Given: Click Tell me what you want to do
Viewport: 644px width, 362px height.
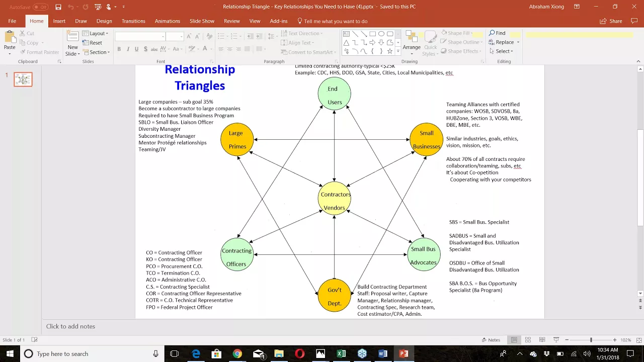Looking at the screenshot, I should (333, 21).
